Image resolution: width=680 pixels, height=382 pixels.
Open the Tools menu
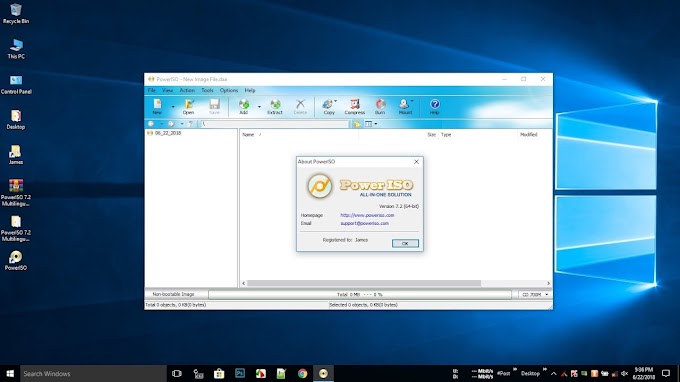207,91
